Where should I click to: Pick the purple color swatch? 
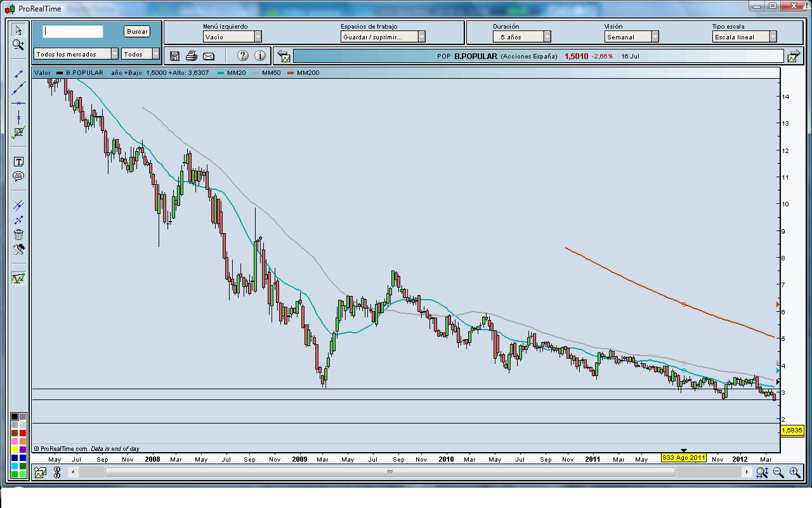(x=23, y=450)
